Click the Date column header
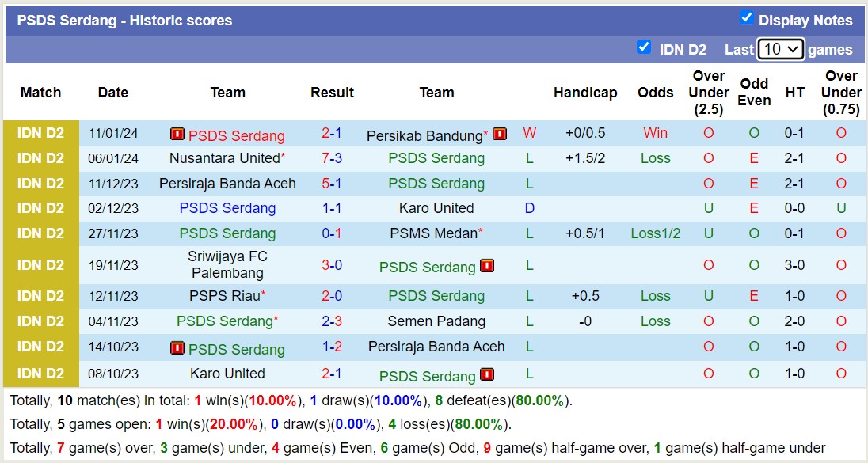This screenshot has width=868, height=463. (x=112, y=93)
